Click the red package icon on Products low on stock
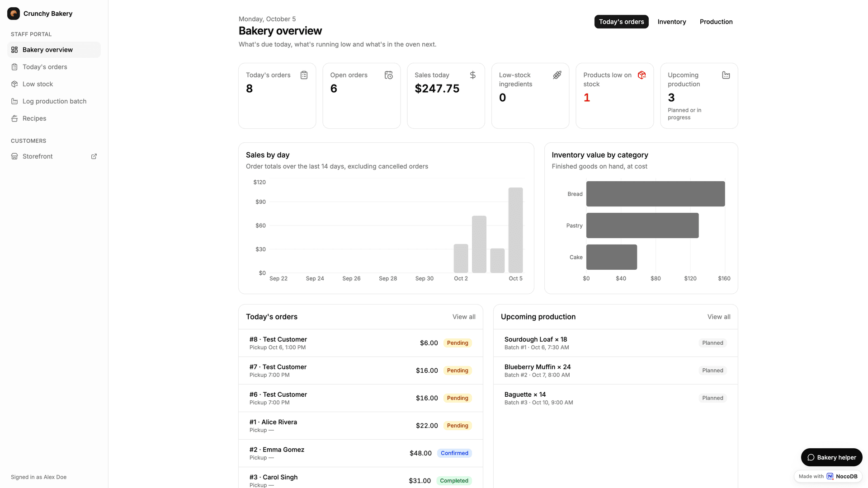The image size is (868, 488). [x=642, y=75]
